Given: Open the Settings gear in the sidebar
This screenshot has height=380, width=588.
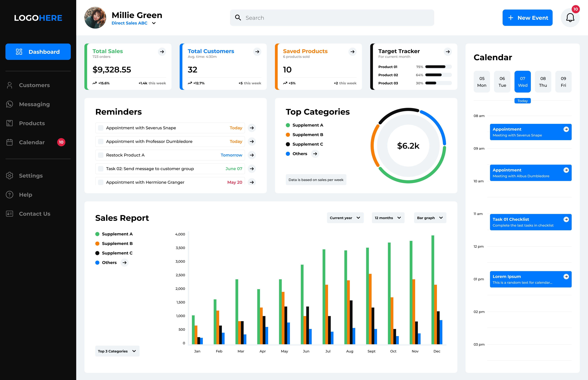Looking at the screenshot, I should click(10, 176).
